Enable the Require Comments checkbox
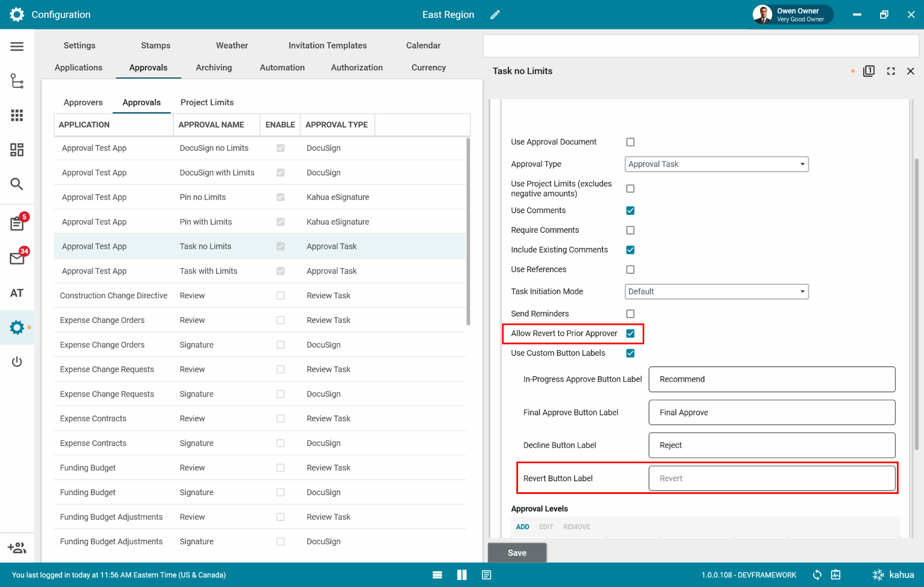The height and width of the screenshot is (587, 924). pos(630,230)
